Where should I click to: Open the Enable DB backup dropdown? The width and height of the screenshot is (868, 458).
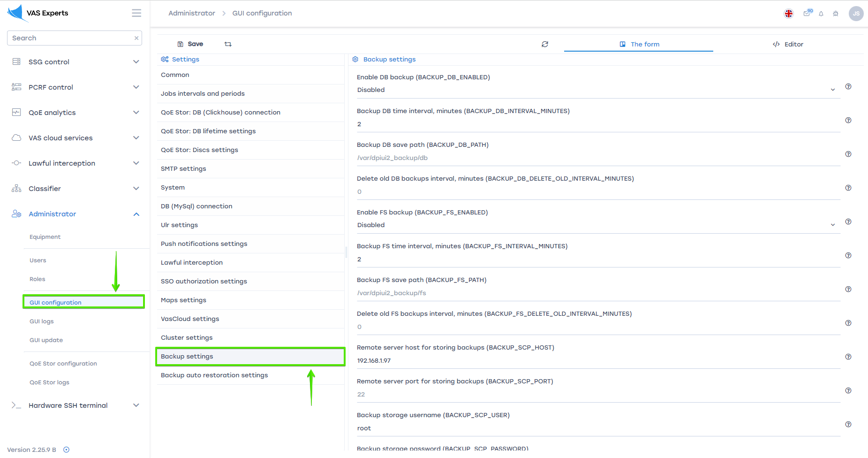coord(595,90)
